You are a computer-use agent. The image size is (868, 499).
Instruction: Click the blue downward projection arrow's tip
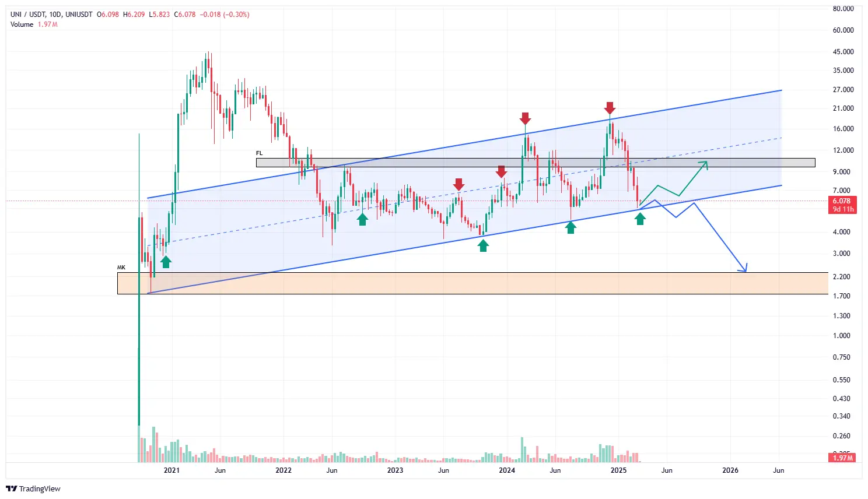[745, 270]
